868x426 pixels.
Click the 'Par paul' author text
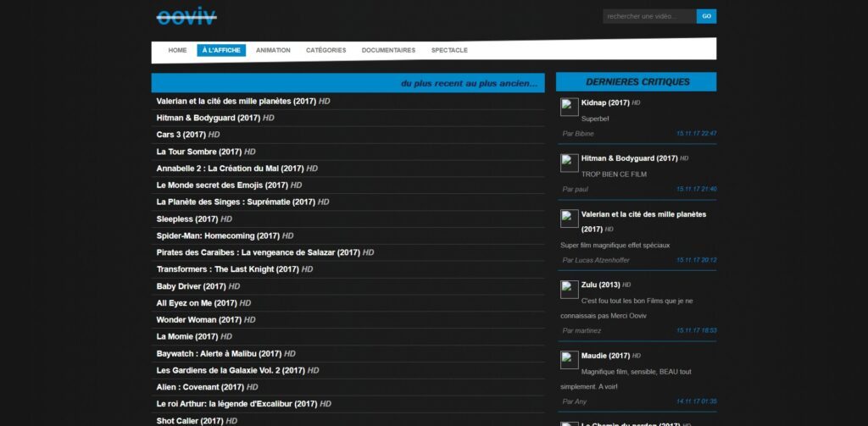click(576, 189)
